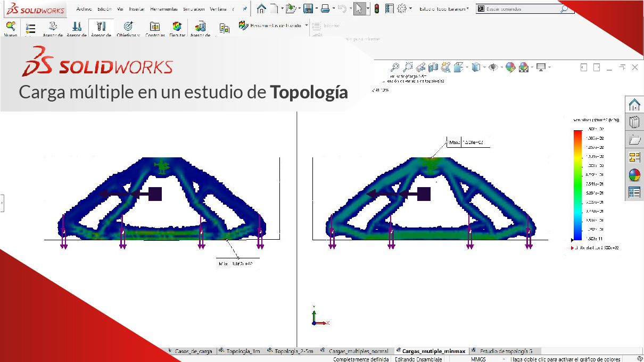Open the Controles de fabricación icon
644x362 pixels.
coord(155,26)
